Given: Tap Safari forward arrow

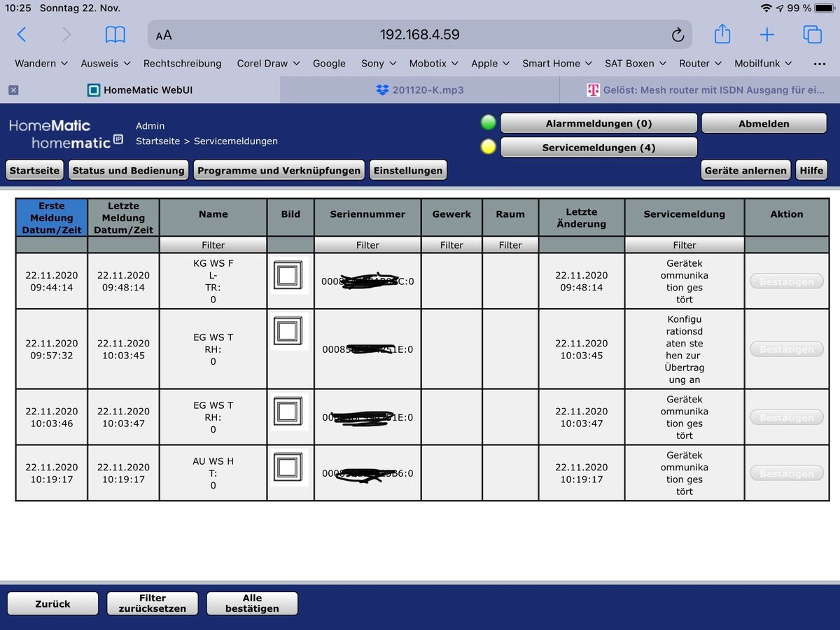Looking at the screenshot, I should point(66,34).
